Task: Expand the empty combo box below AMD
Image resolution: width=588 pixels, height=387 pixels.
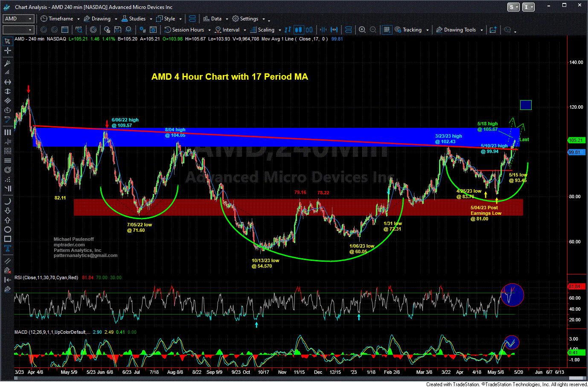Action: pos(18,30)
